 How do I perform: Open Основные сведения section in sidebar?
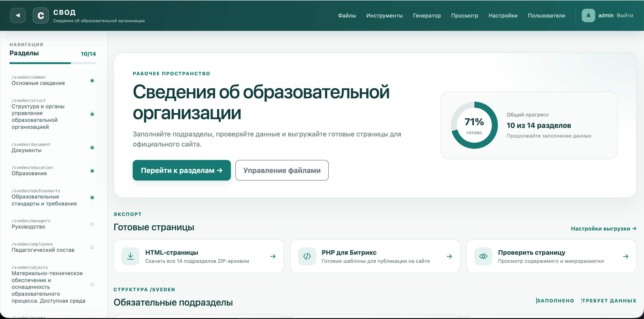53,81
